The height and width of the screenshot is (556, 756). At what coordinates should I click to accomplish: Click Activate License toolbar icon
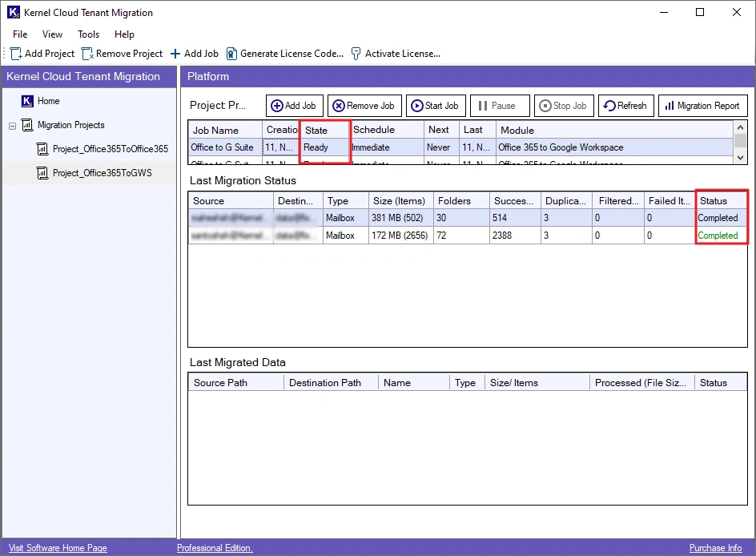click(356, 54)
